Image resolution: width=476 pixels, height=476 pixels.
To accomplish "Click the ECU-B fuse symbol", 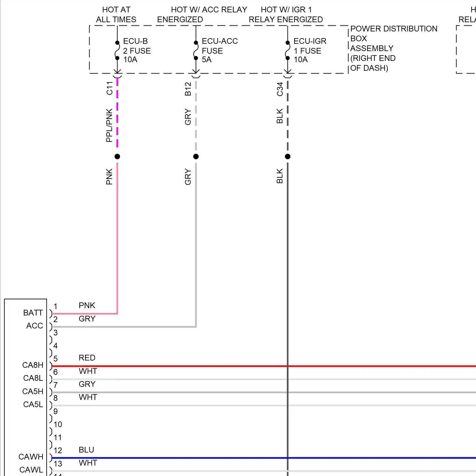I will click(x=117, y=50).
